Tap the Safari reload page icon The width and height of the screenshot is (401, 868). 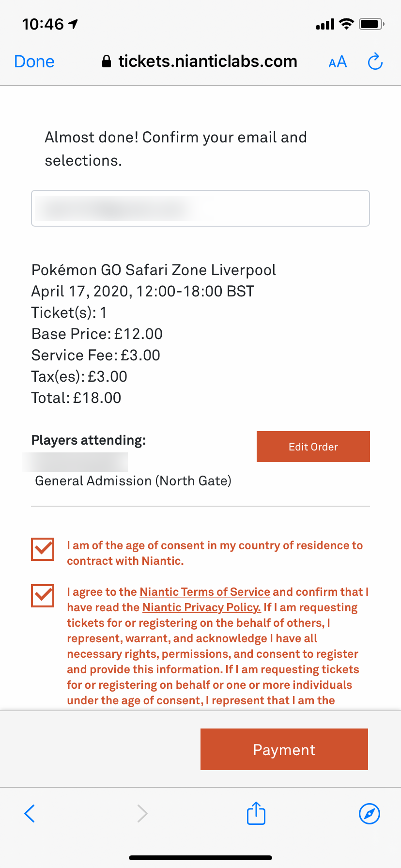point(375,62)
